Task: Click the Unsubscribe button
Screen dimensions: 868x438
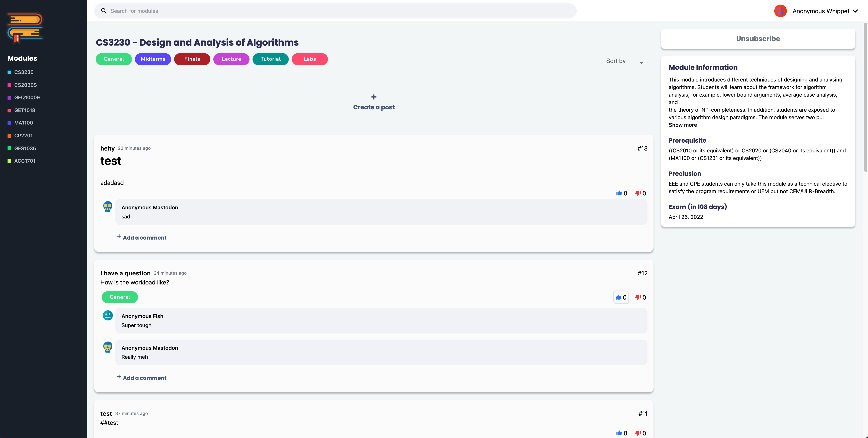Action: tap(758, 39)
